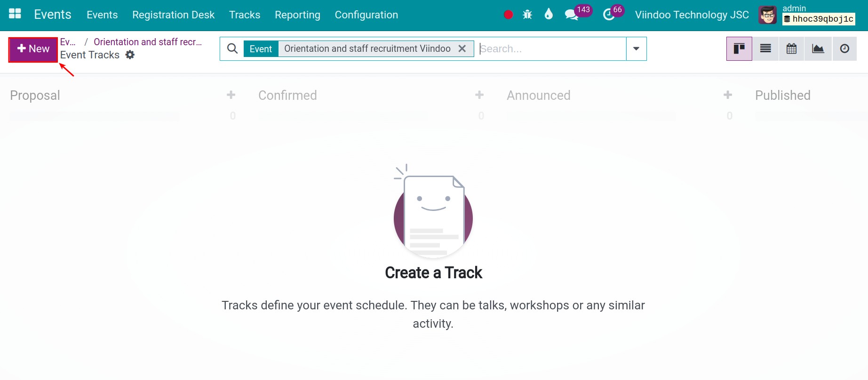Remove the Event filter facet
This screenshot has width=868, height=380.
tap(462, 49)
